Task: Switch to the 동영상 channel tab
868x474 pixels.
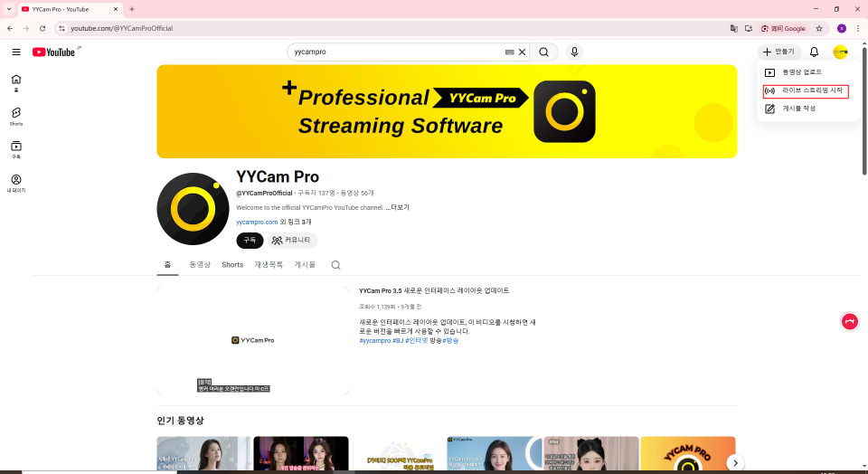Action: tap(200, 265)
